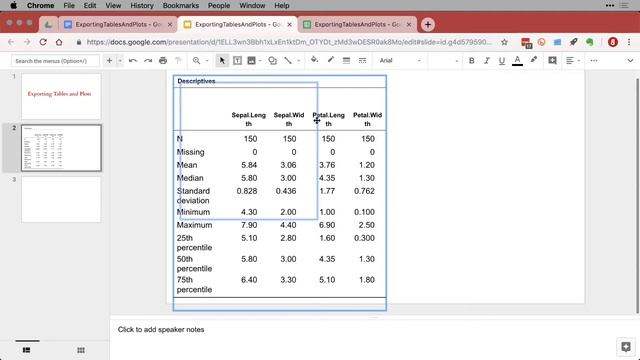Click the Evernote extension icon
This screenshot has height=360, width=640.
[x=589, y=42]
